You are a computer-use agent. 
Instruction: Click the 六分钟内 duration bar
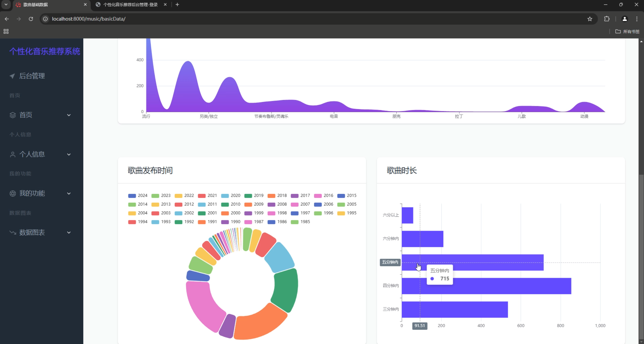pos(423,239)
